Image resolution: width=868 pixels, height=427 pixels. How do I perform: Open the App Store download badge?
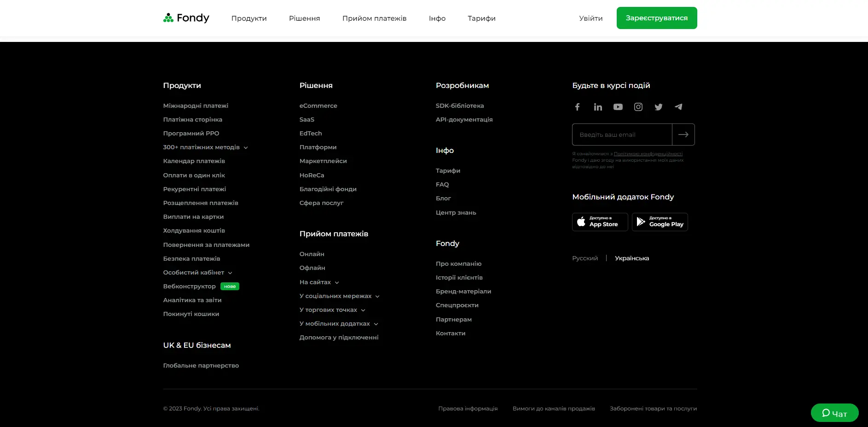tap(600, 222)
